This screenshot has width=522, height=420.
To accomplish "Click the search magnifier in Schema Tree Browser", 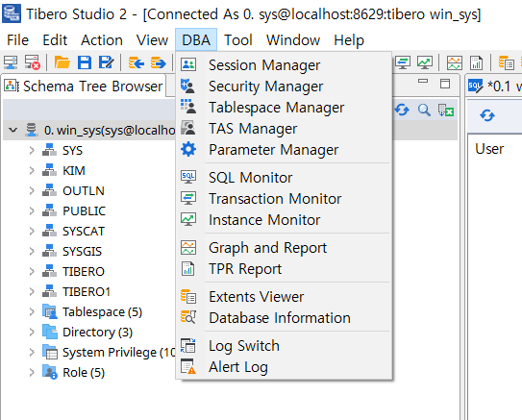I will tap(424, 110).
